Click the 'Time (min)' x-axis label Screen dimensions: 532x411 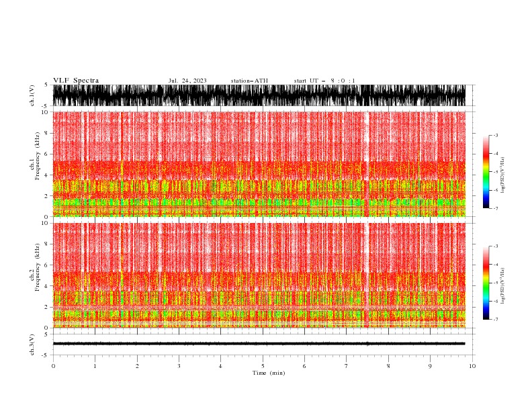coord(269,373)
